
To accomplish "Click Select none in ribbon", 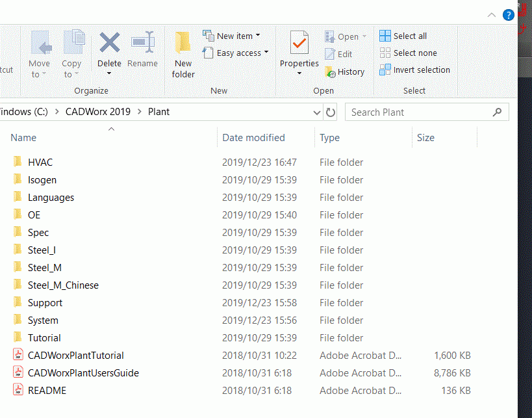I will (x=408, y=53).
